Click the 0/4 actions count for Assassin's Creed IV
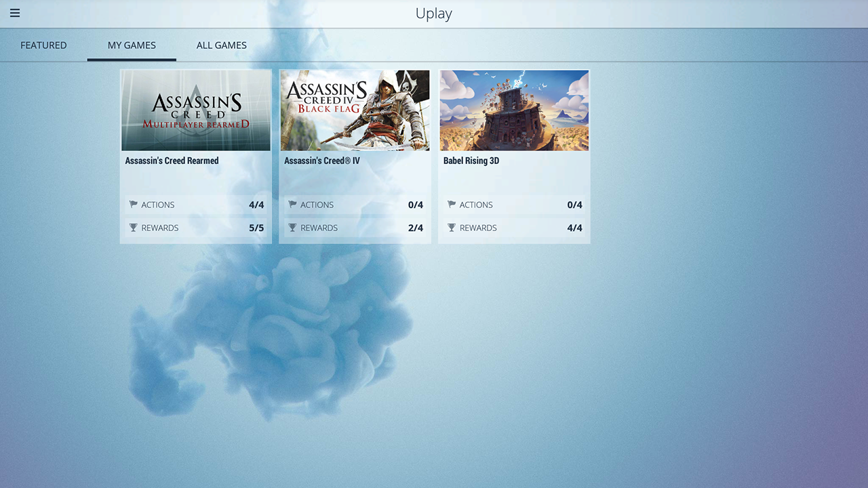This screenshot has width=868, height=488. pos(416,205)
